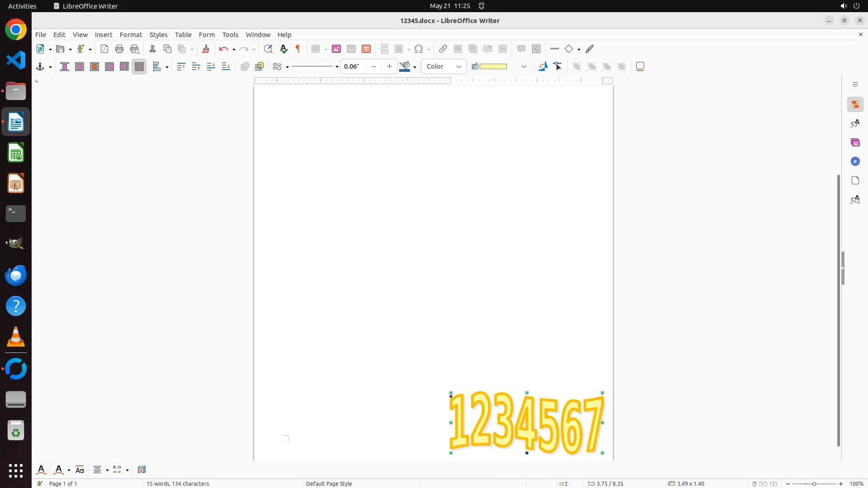This screenshot has width=868, height=488.
Task: Toggle Wrap None option
Action: [65, 67]
